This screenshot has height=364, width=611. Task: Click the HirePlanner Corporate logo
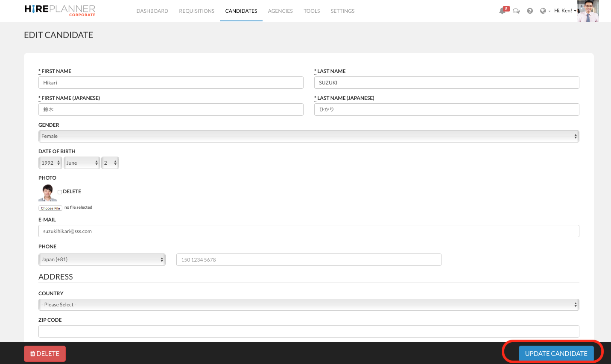pyautogui.click(x=60, y=11)
